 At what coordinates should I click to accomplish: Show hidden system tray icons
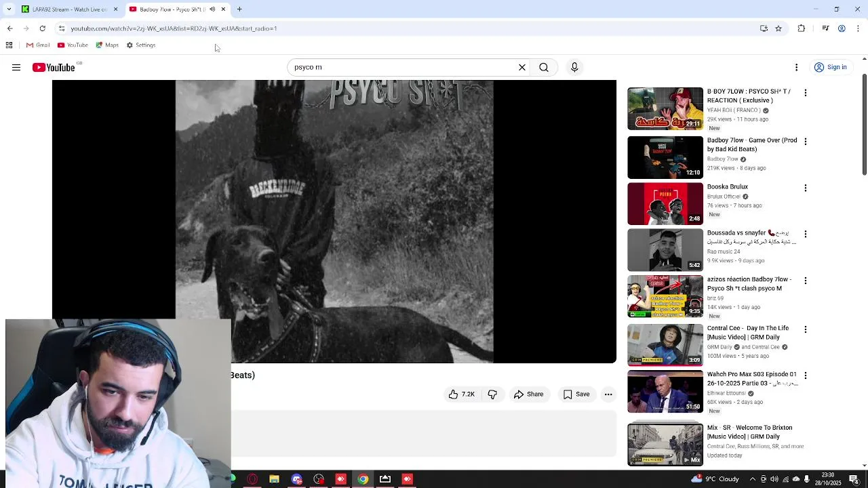tap(752, 479)
